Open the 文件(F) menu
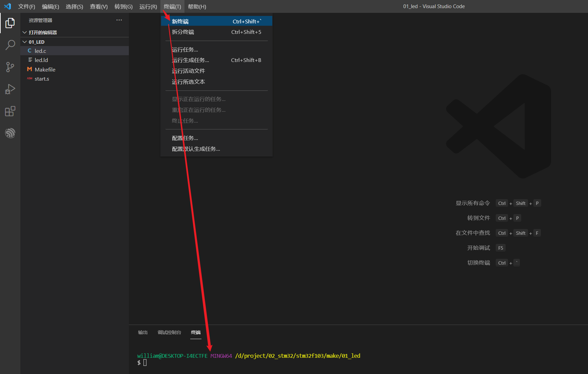Viewport: 588px width, 374px height. [x=27, y=6]
